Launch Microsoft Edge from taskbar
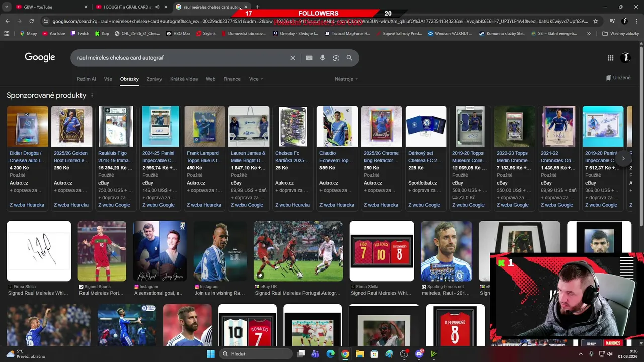Screen dimensions: 644x362 coord(330,354)
